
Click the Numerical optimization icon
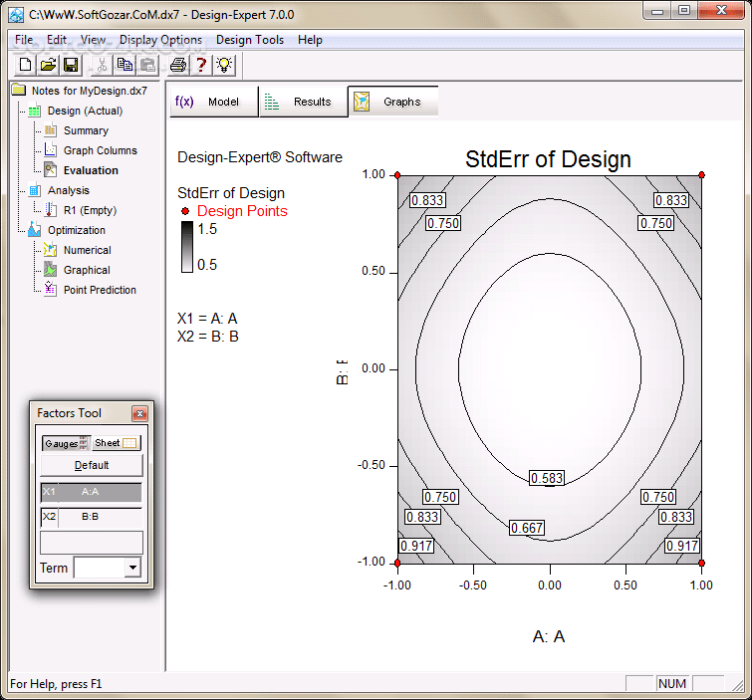(x=51, y=250)
